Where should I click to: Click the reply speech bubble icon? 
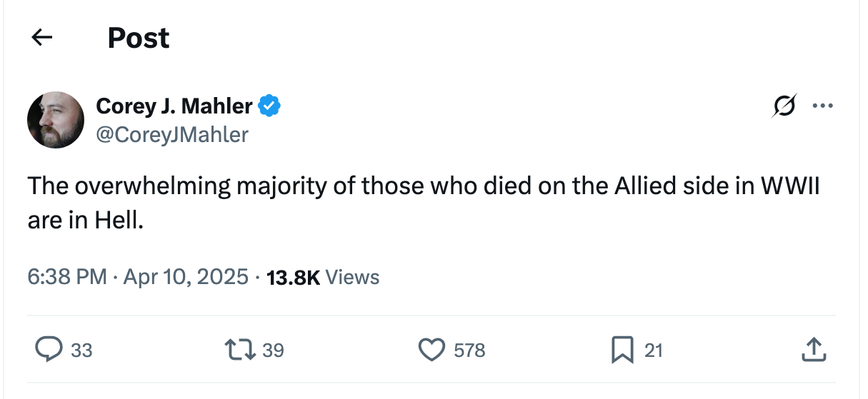(x=49, y=350)
